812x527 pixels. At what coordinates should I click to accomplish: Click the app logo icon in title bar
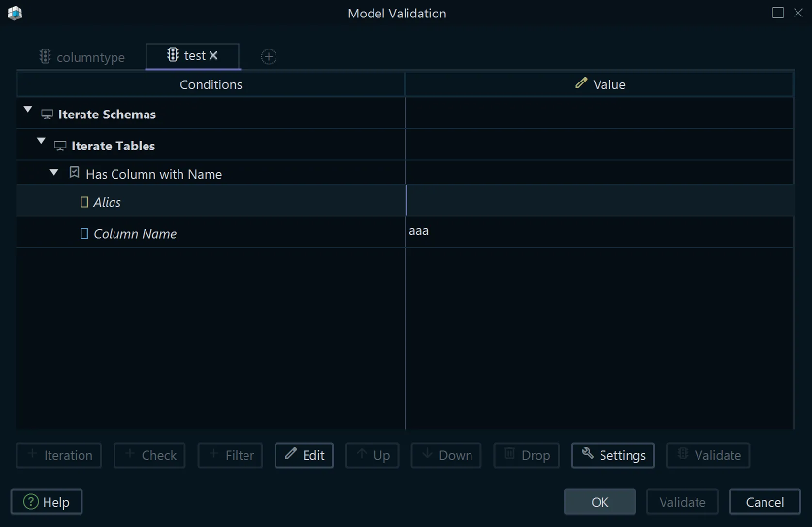tap(15, 13)
